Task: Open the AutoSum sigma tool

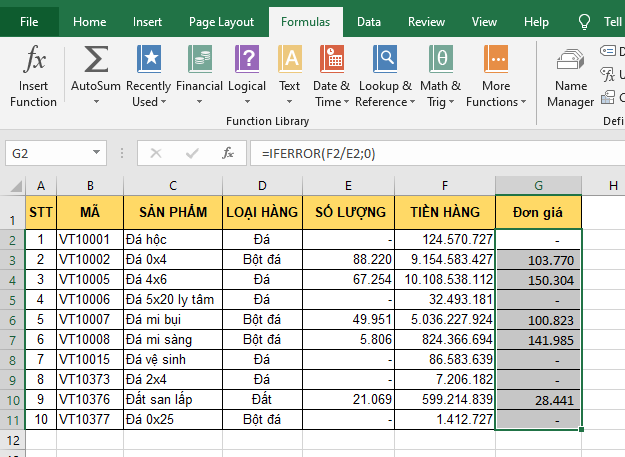Action: [x=95, y=62]
